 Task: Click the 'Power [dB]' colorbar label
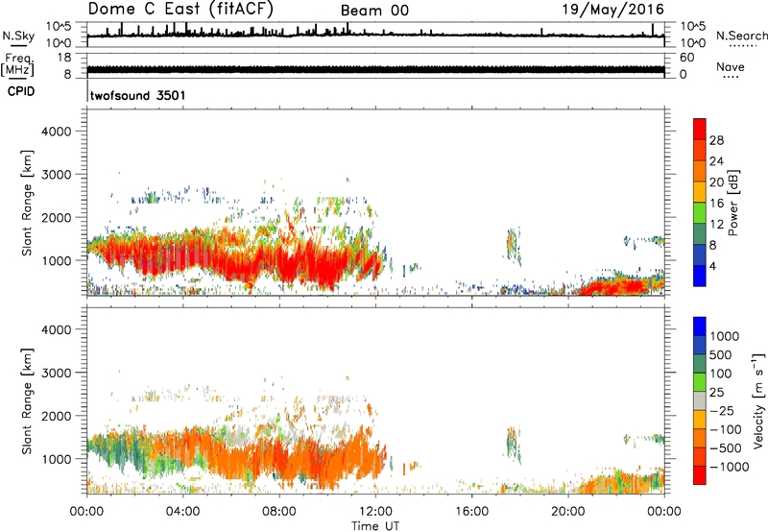(732, 203)
